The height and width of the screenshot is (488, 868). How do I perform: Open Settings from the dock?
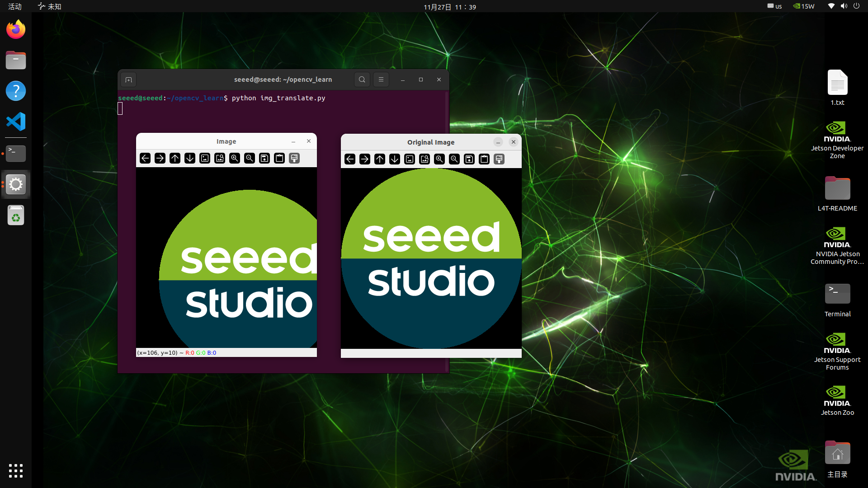click(x=16, y=184)
